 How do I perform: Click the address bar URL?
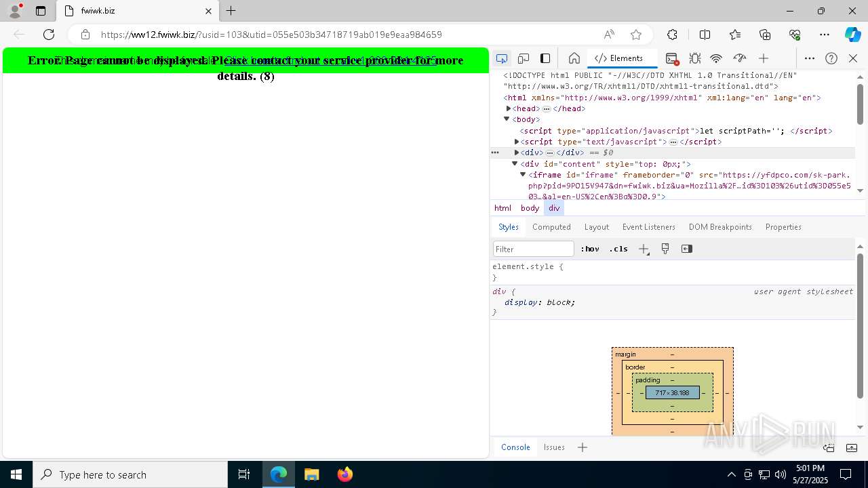coord(271,35)
